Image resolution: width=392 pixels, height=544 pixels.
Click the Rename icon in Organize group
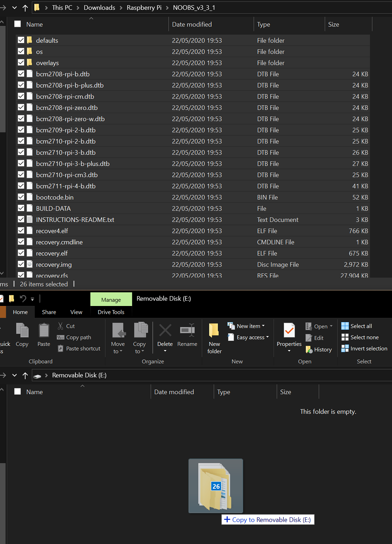click(187, 331)
